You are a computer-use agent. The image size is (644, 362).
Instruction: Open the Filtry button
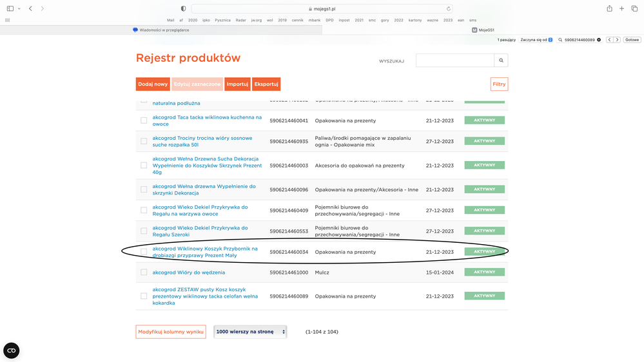(x=499, y=84)
